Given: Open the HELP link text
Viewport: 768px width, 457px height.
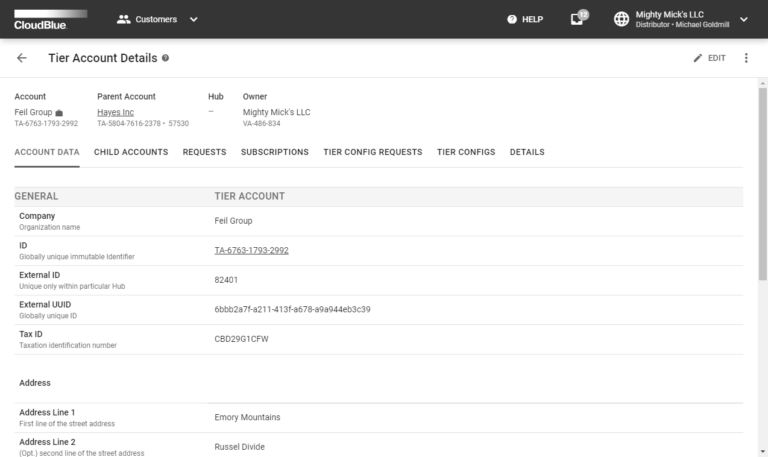Looking at the screenshot, I should point(532,20).
